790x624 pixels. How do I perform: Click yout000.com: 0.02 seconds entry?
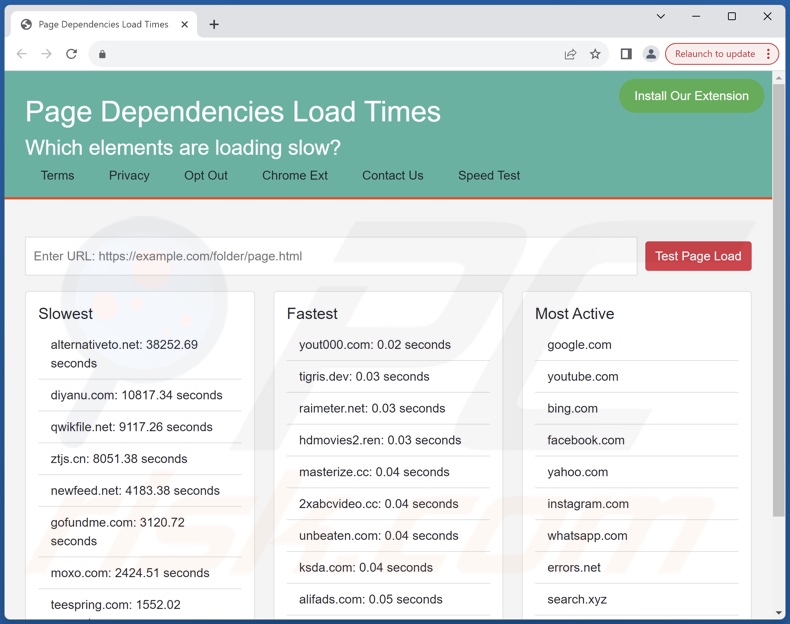click(375, 344)
